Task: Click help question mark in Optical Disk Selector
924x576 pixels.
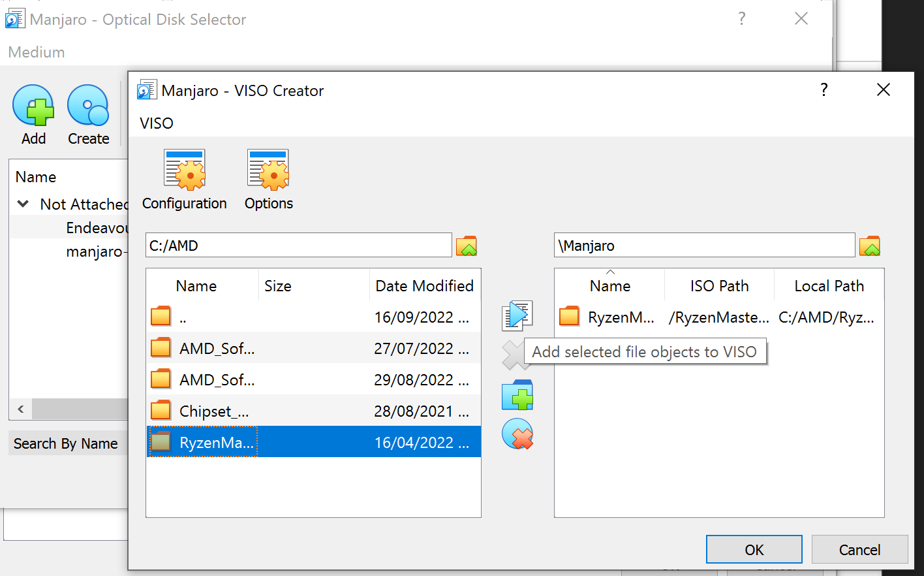Action: [x=741, y=18]
